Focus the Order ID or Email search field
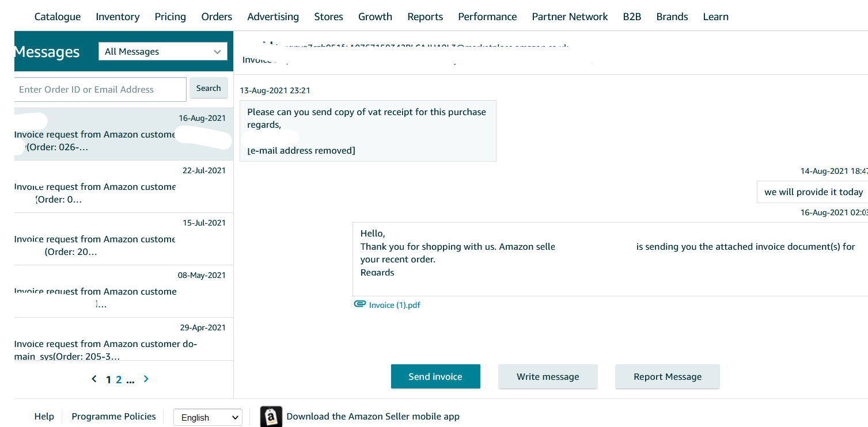This screenshot has height=427, width=868. click(x=100, y=89)
